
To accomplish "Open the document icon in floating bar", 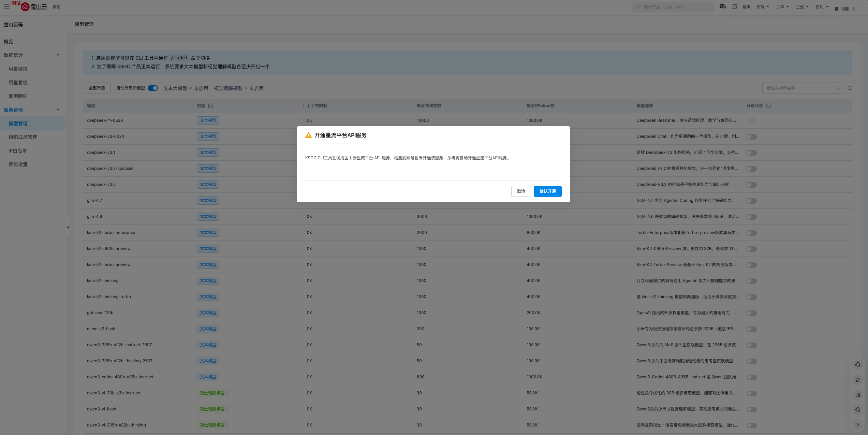I will point(857,395).
